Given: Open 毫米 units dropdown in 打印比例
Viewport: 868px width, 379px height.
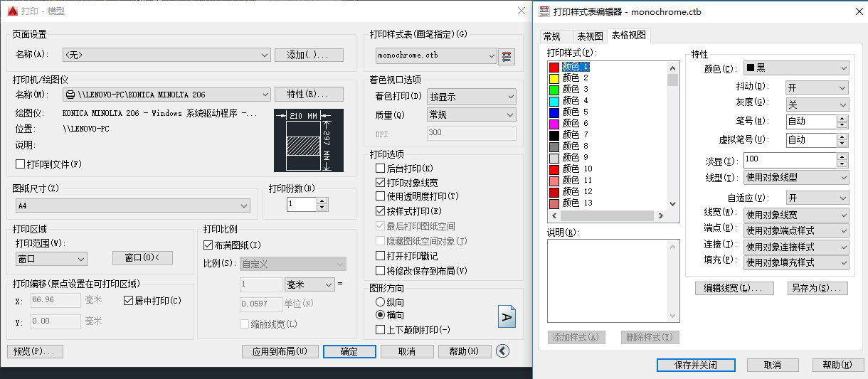Looking at the screenshot, I should pos(309,284).
